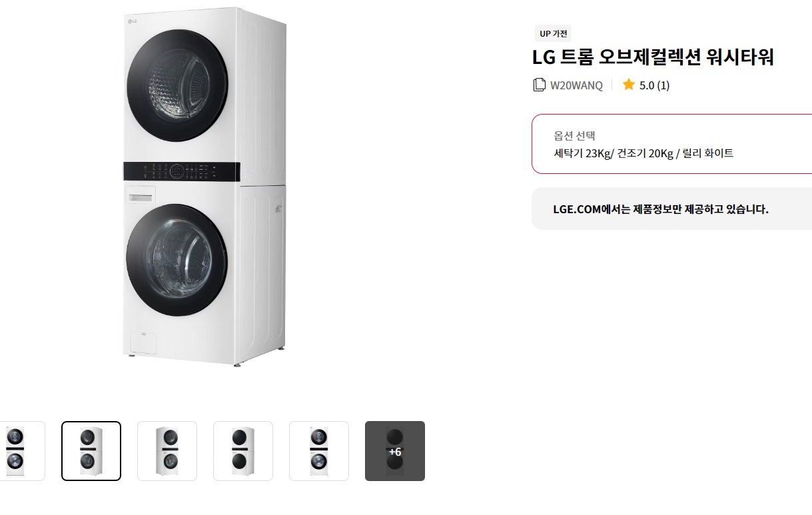Open the reviews via the 5.0 rating

point(645,85)
